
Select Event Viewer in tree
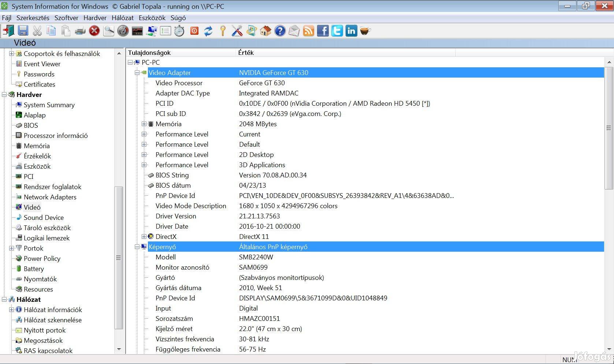pos(42,64)
